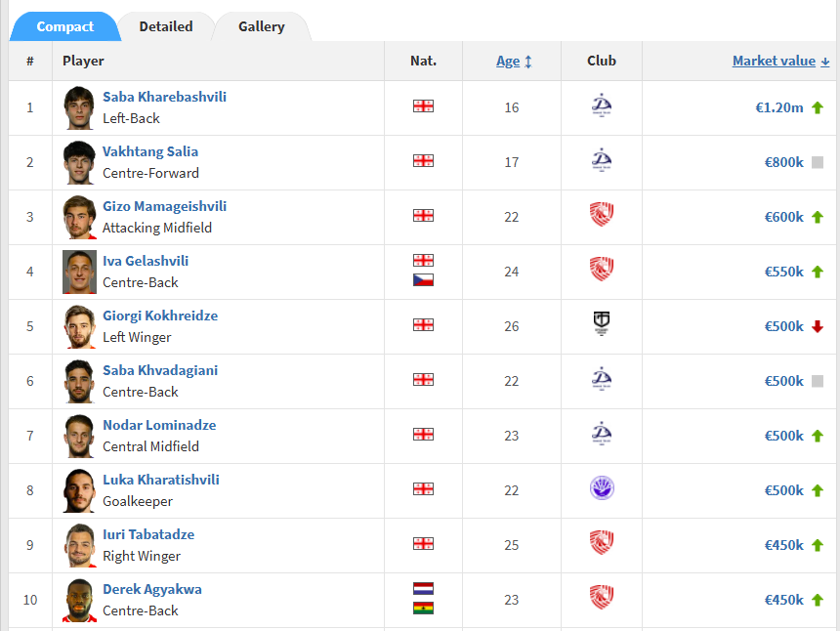Click Georgia flag in Vakhtang Salia row
Screen dimensions: 840x631
[x=423, y=161]
